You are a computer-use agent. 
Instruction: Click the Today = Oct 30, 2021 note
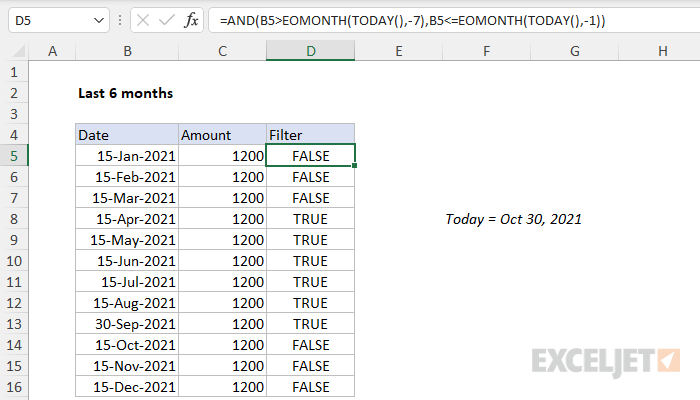[513, 219]
